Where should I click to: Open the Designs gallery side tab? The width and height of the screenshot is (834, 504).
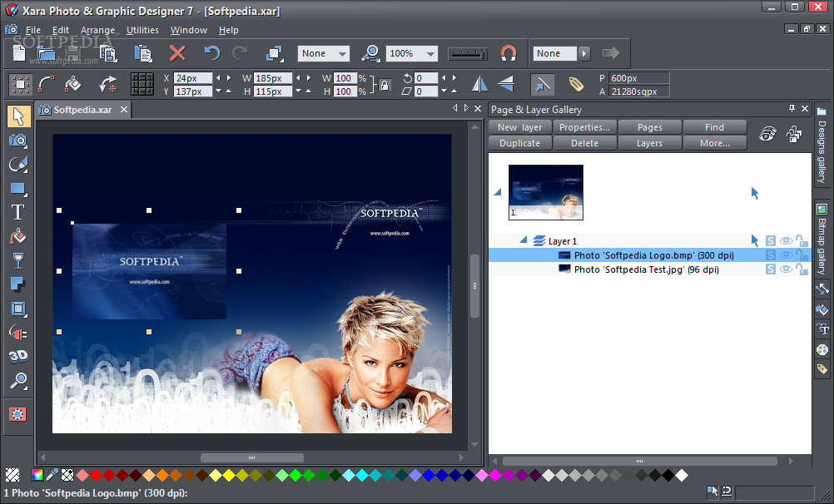click(x=822, y=145)
